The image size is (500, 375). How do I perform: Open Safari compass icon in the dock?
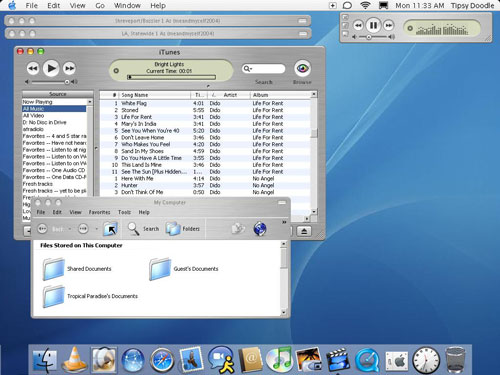[162, 361]
